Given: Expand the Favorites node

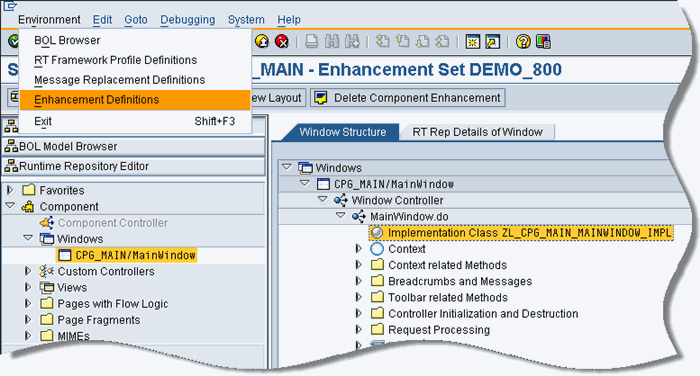Looking at the screenshot, I should pos(10,190).
